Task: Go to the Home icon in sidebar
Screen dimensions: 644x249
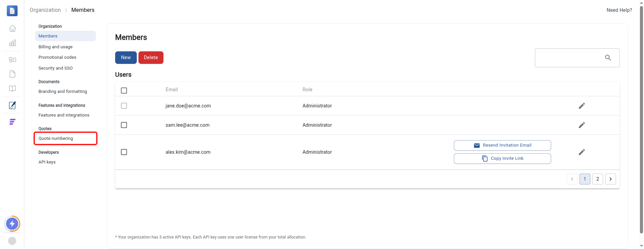Action: click(x=12, y=28)
